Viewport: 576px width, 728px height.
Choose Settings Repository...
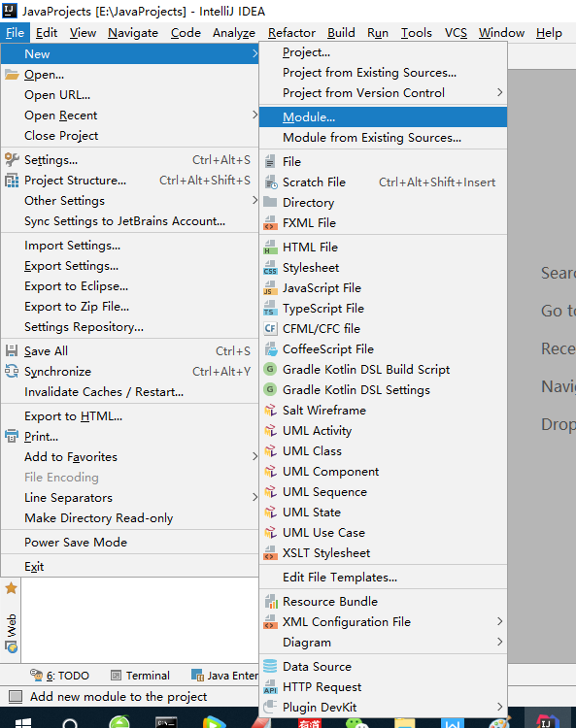tap(129, 327)
